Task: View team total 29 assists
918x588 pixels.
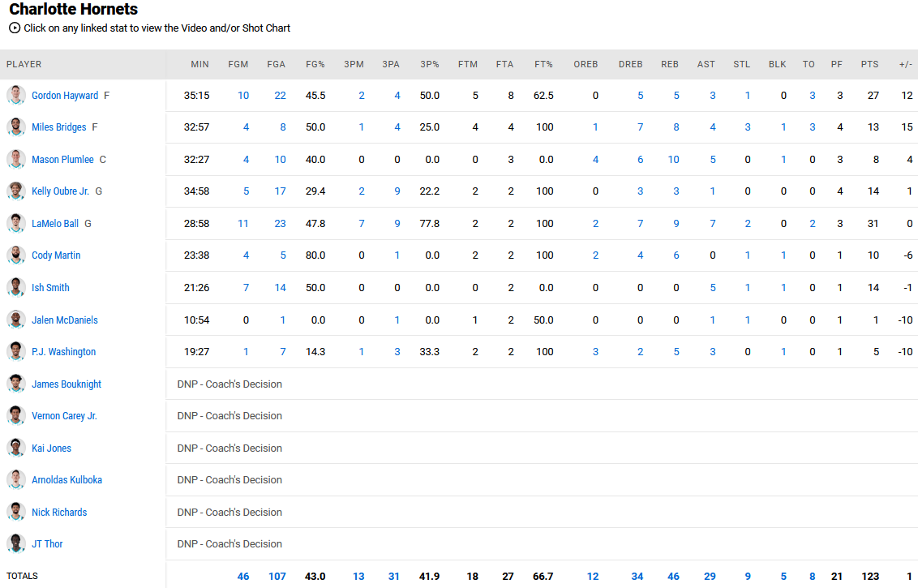Action: pyautogui.click(x=710, y=577)
